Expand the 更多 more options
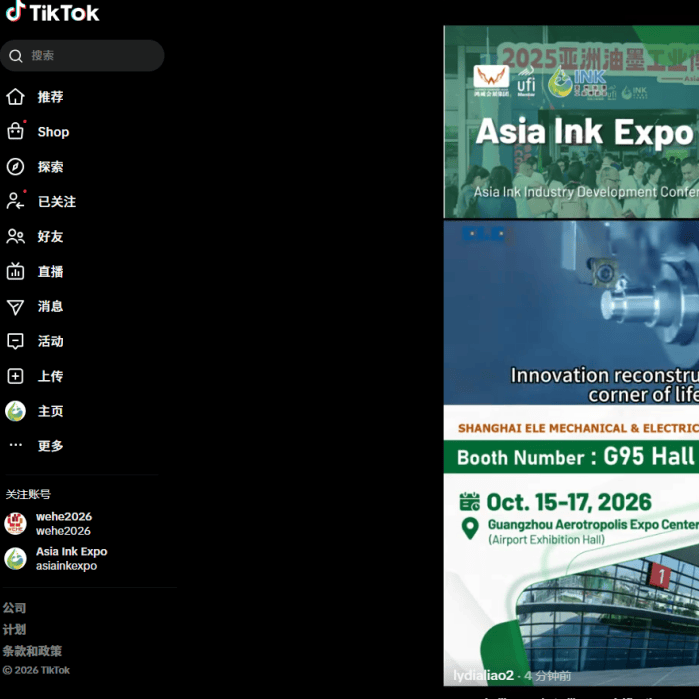The image size is (699, 699). click(x=49, y=446)
